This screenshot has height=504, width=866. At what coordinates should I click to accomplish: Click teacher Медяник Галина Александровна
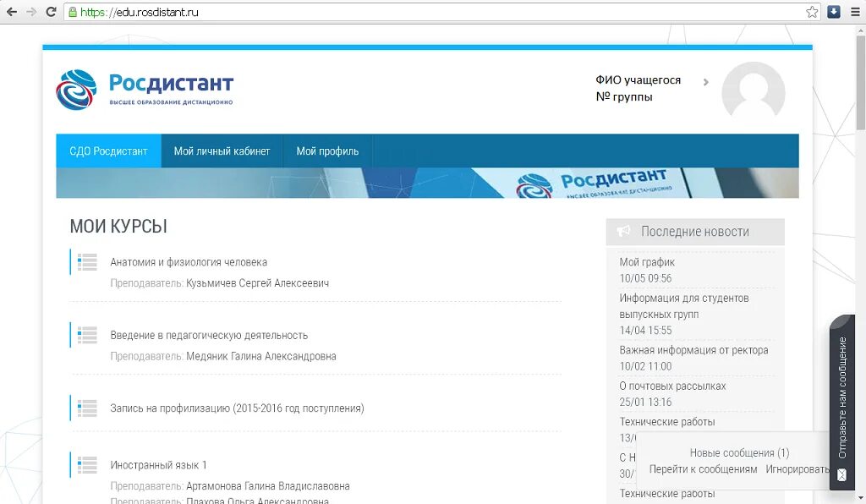tap(261, 356)
